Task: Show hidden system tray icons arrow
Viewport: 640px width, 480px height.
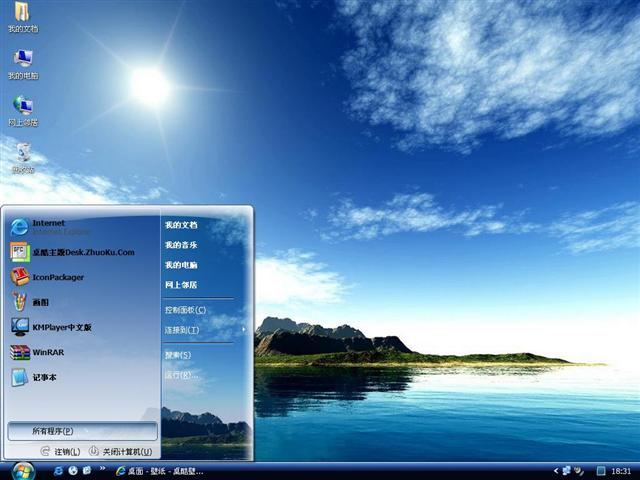Action: (x=556, y=470)
